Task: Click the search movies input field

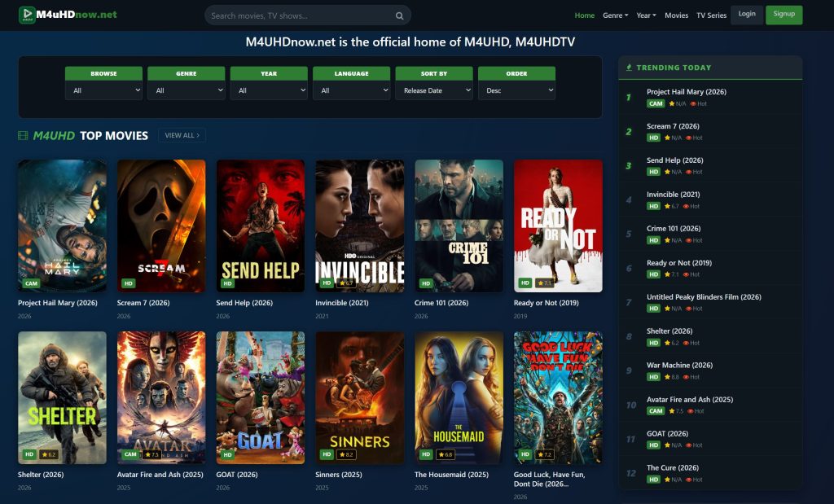Action: (301, 15)
